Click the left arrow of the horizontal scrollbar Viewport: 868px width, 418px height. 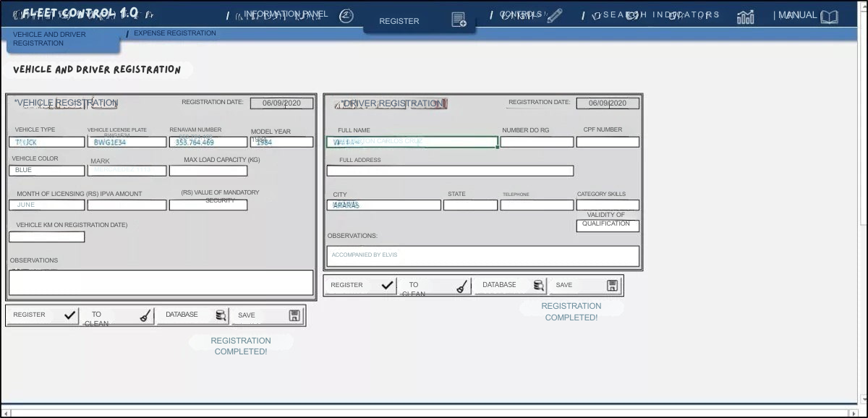click(x=7, y=413)
